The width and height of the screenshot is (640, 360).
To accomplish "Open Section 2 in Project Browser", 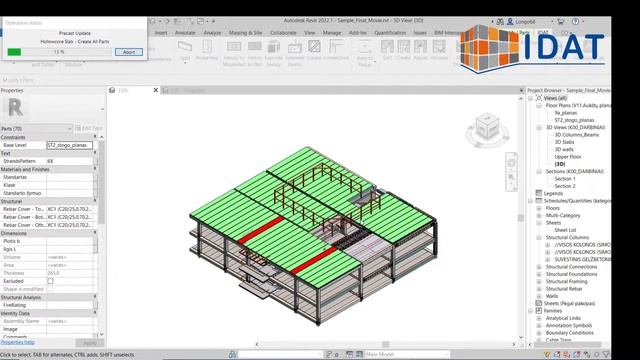I will pyautogui.click(x=564, y=187).
